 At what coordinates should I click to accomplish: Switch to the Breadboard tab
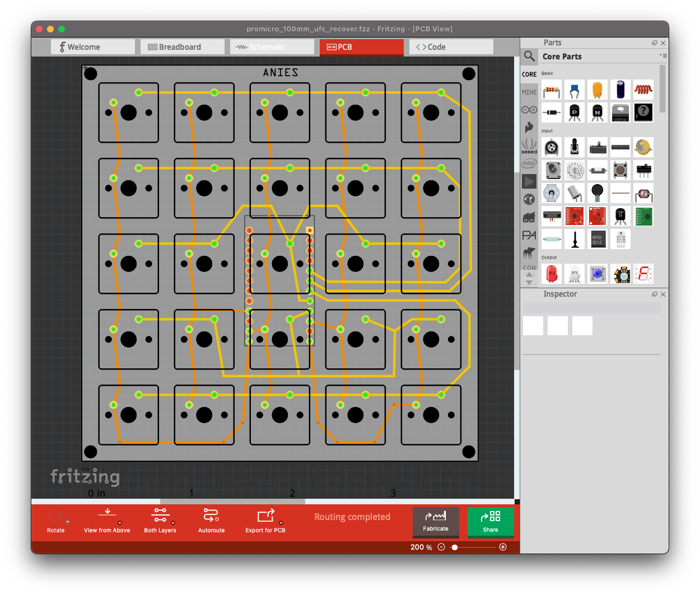click(x=182, y=47)
